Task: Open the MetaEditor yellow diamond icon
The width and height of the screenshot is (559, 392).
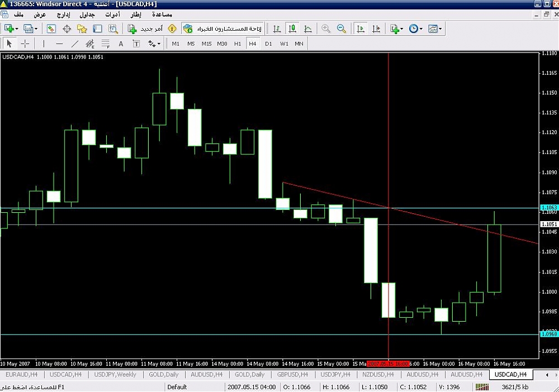Action: click(172, 29)
